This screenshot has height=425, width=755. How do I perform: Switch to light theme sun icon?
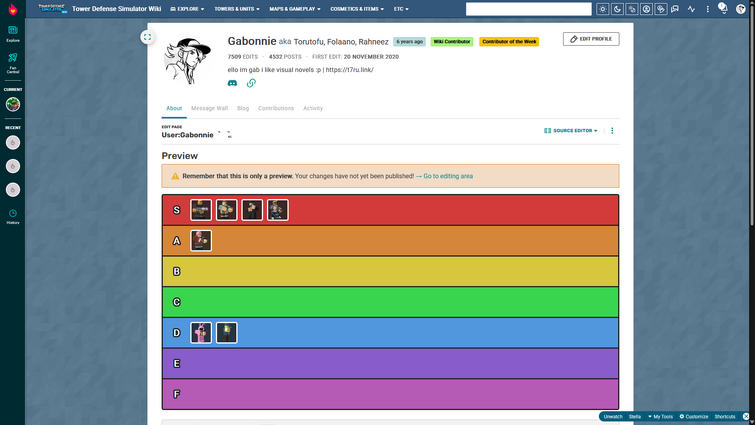(x=602, y=9)
